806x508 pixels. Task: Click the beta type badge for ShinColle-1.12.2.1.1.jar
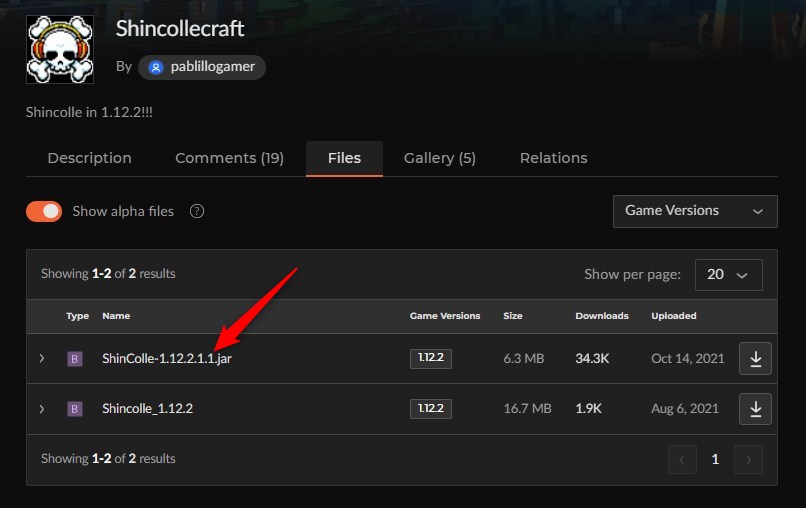75,358
